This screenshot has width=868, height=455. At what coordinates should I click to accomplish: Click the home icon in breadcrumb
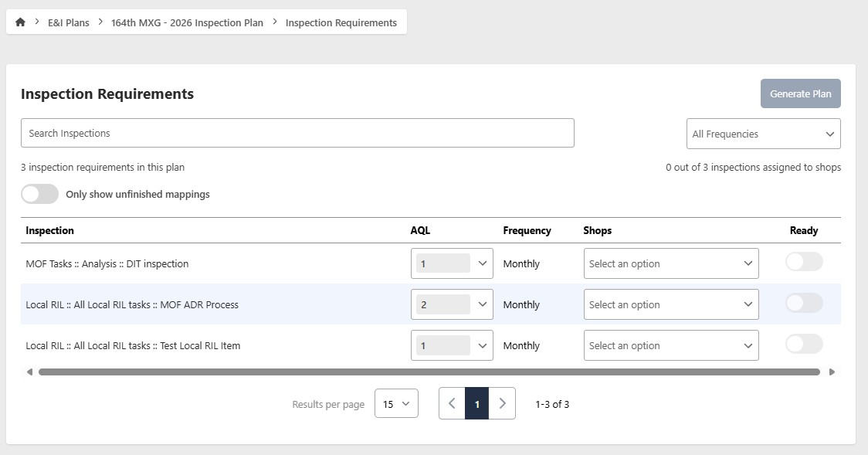(x=21, y=22)
